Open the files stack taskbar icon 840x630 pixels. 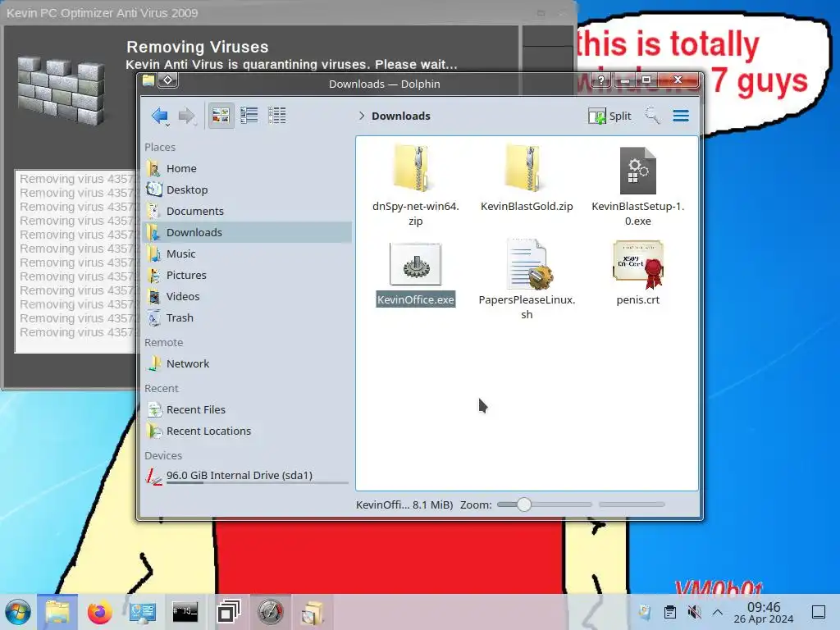(313, 612)
